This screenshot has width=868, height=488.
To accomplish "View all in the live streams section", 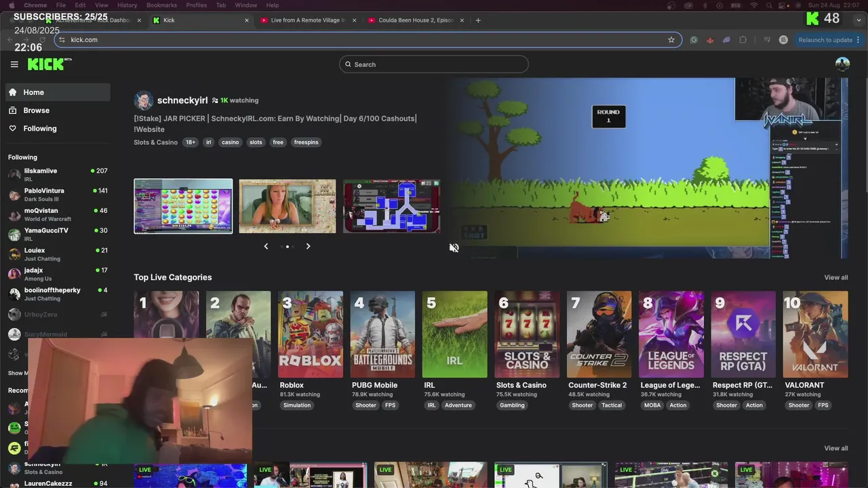I will (835, 448).
